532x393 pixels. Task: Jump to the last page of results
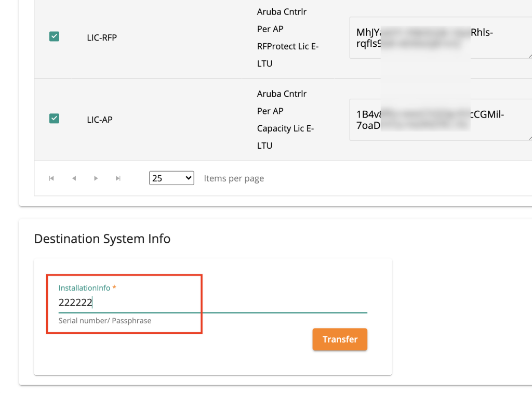tap(118, 178)
